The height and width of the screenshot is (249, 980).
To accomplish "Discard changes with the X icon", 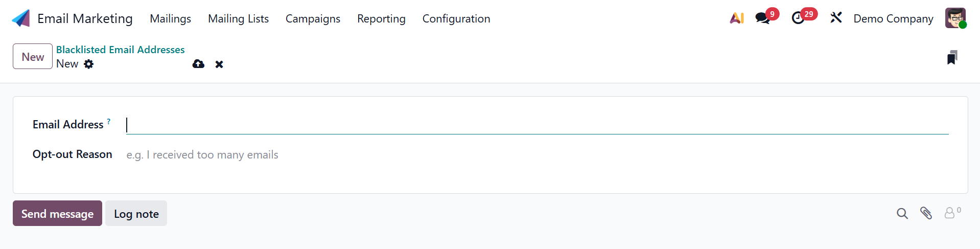I will [219, 64].
